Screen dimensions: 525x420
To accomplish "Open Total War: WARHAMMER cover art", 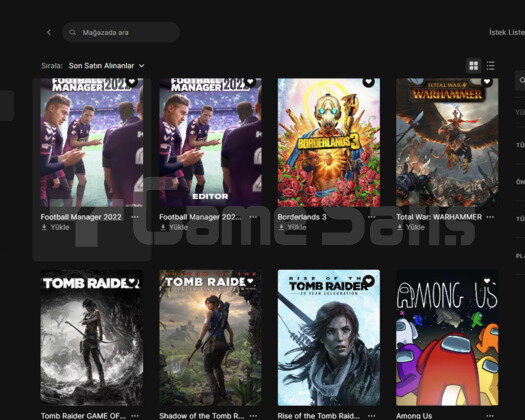I will click(447, 142).
